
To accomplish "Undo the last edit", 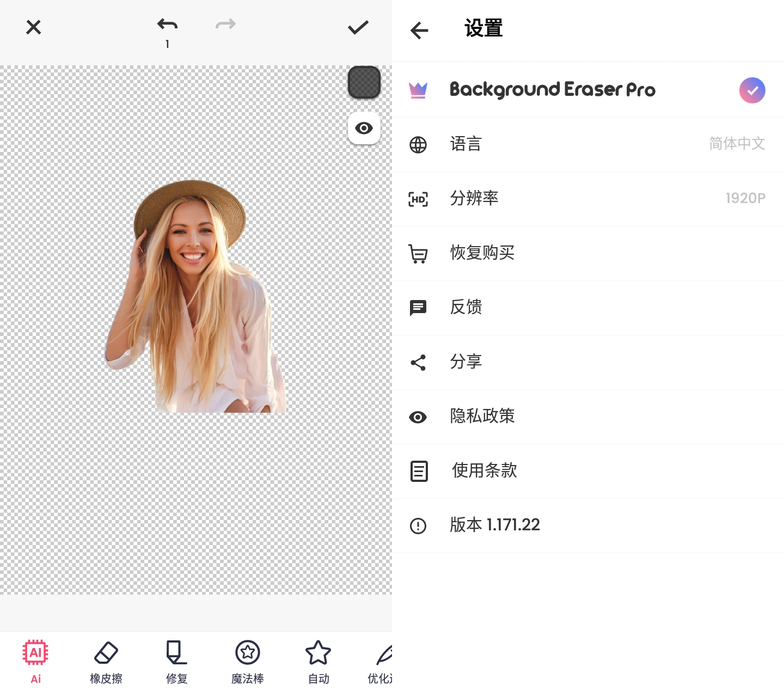I will coord(167,25).
